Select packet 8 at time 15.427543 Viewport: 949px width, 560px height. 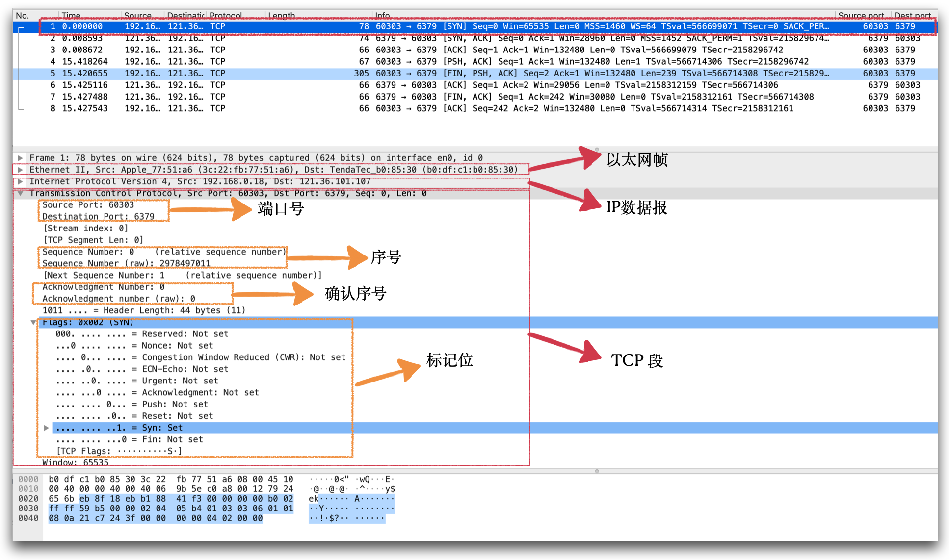tap(475, 109)
